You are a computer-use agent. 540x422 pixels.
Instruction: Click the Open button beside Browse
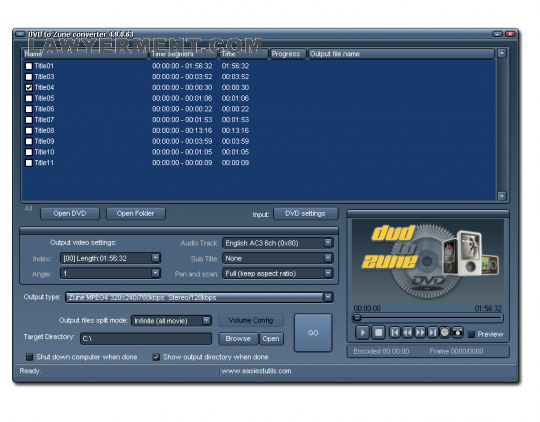tap(271, 339)
